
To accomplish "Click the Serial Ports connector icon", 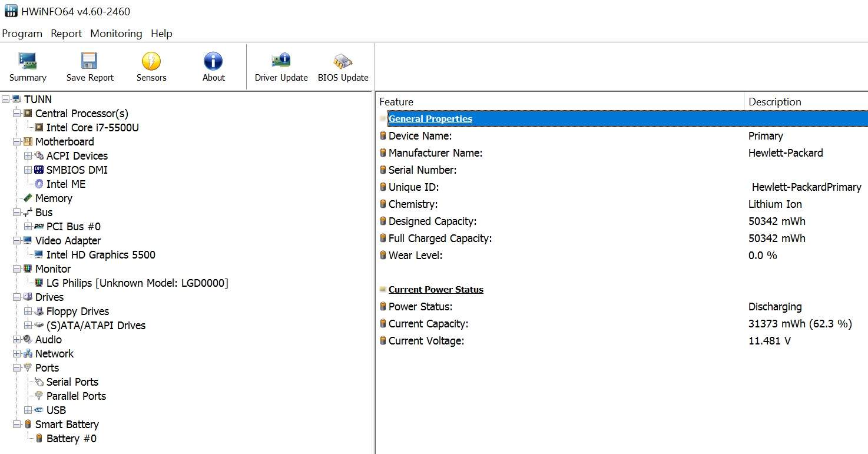I will (x=39, y=382).
